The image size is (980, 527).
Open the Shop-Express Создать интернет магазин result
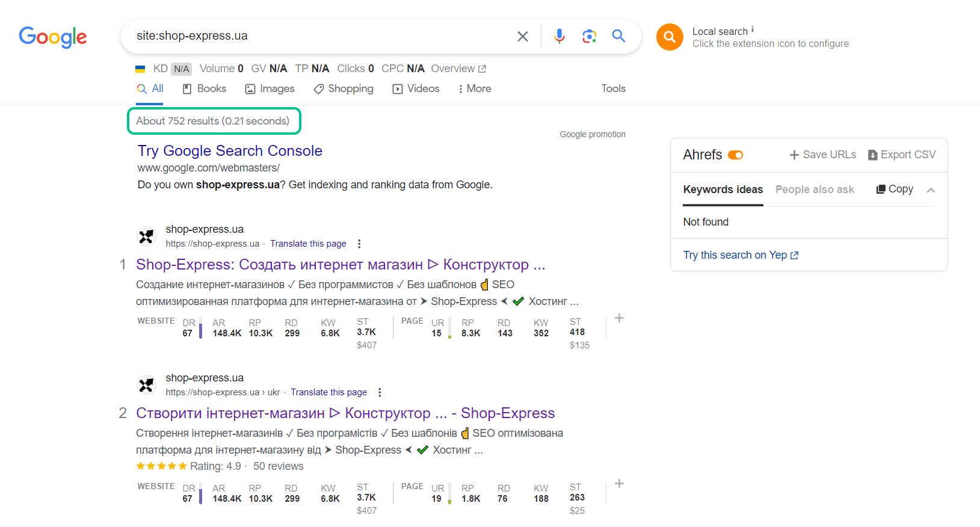click(x=341, y=265)
